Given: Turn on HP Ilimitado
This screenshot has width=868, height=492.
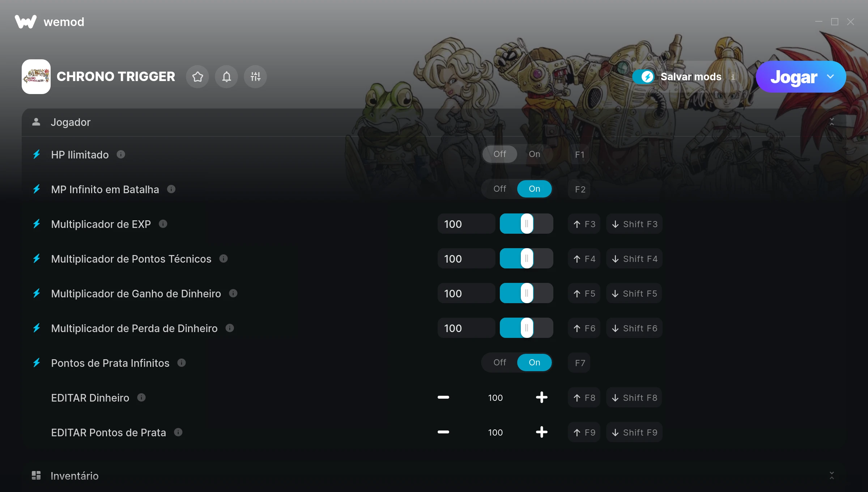Looking at the screenshot, I should pos(534,154).
